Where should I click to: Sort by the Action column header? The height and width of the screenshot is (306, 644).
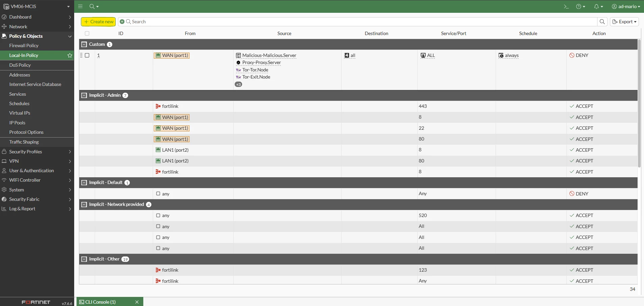coord(599,33)
